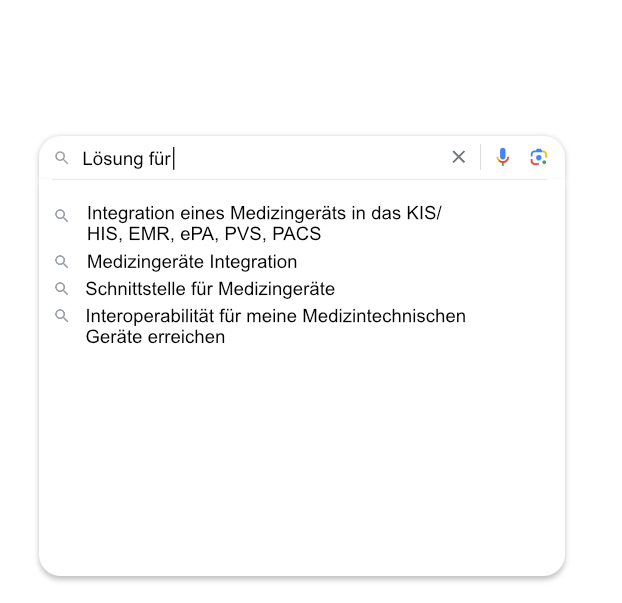Clear the search query with the X
622x603 pixels.
tap(459, 157)
